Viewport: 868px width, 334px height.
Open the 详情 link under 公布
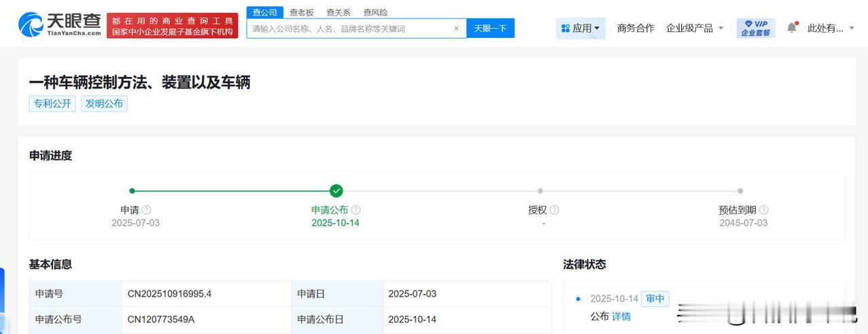point(621,316)
